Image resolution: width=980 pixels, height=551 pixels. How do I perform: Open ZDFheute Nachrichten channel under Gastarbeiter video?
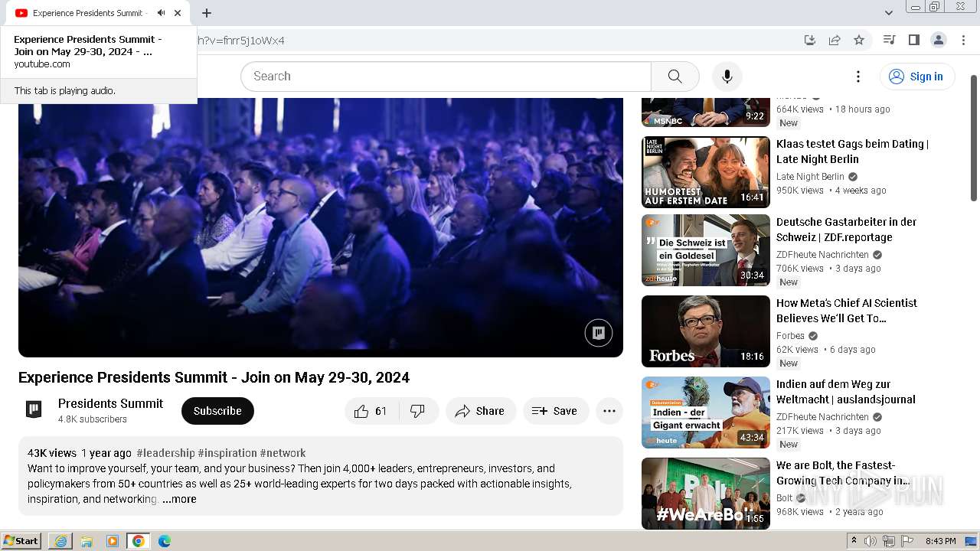(x=822, y=255)
